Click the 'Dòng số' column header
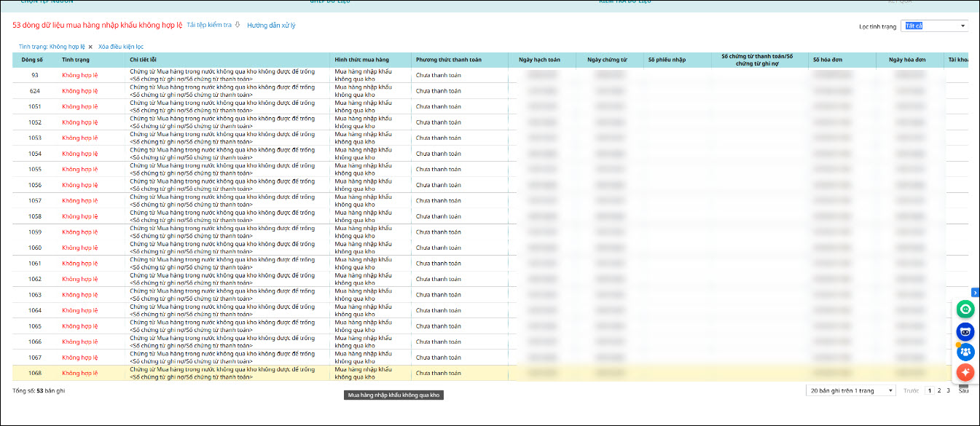Screen dimensions: 980x426 [x=32, y=60]
